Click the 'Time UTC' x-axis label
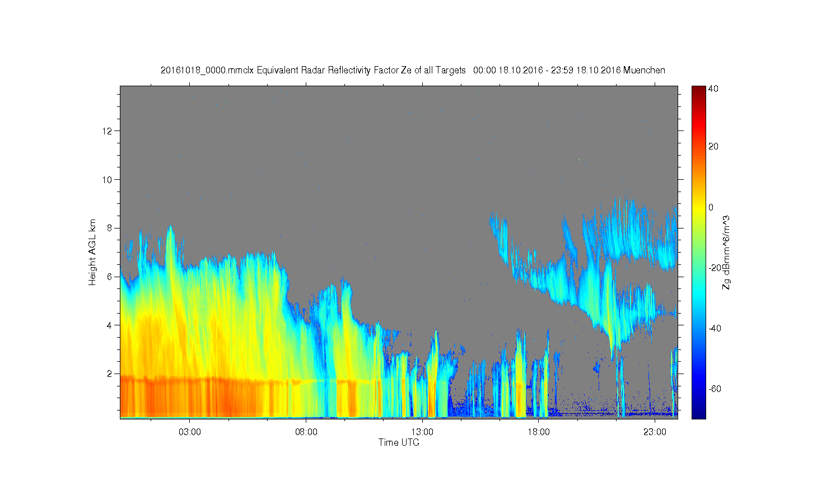 [x=399, y=442]
